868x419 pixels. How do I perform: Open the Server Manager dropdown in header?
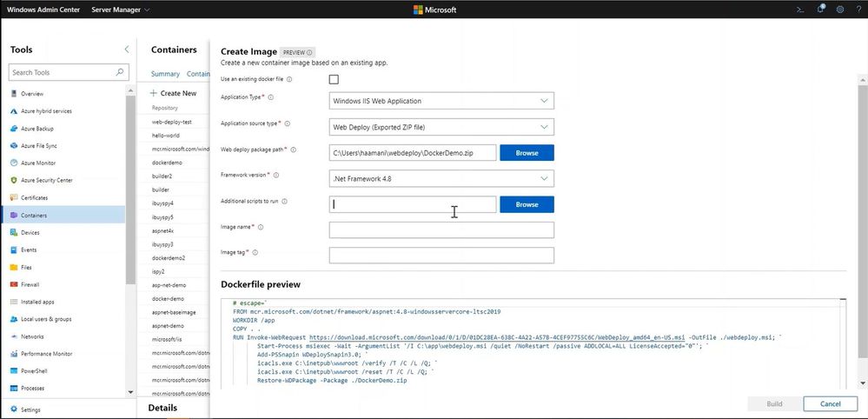pos(120,10)
